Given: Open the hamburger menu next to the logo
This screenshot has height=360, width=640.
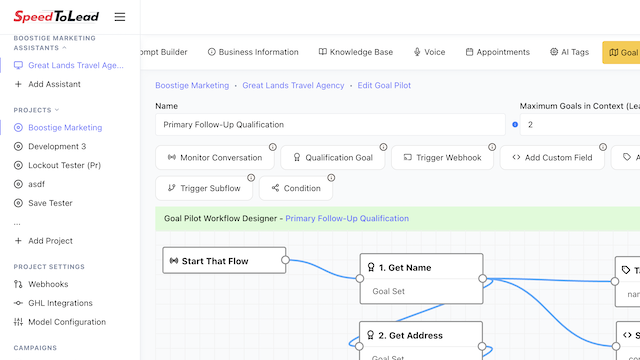Looking at the screenshot, I should (120, 17).
